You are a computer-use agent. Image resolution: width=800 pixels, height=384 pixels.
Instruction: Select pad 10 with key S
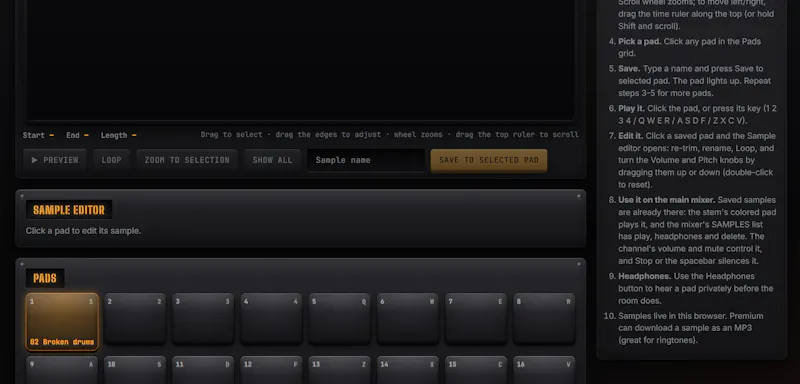pos(135,370)
